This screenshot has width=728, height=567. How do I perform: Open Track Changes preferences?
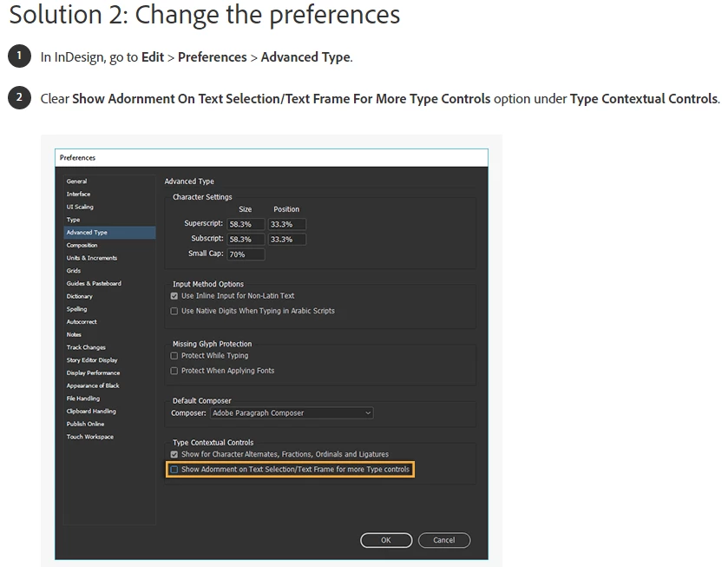coord(86,347)
